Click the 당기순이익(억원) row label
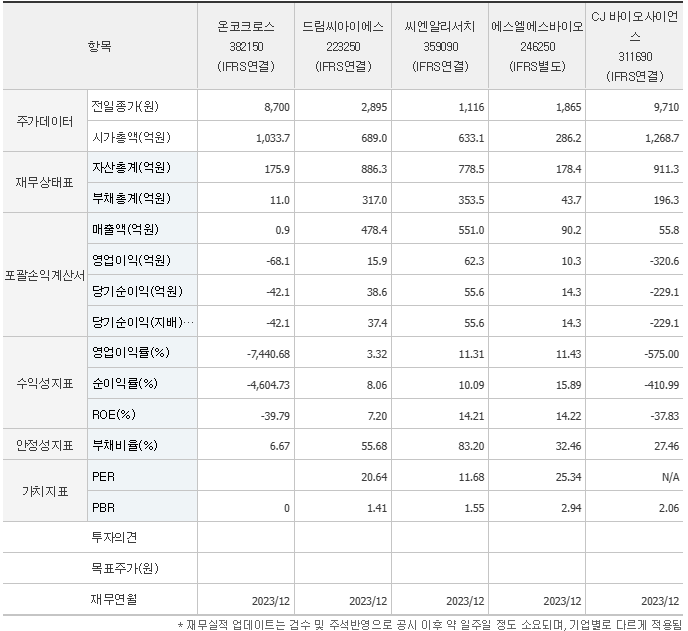 (137, 291)
